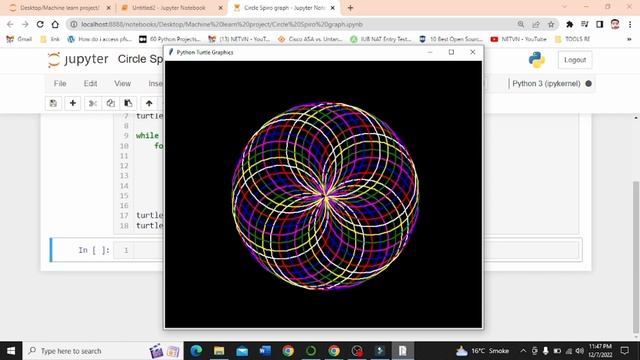Switch to Desktop/Machine learn project tab
Image resolution: width=640 pixels, height=360 pixels.
(x=60, y=8)
